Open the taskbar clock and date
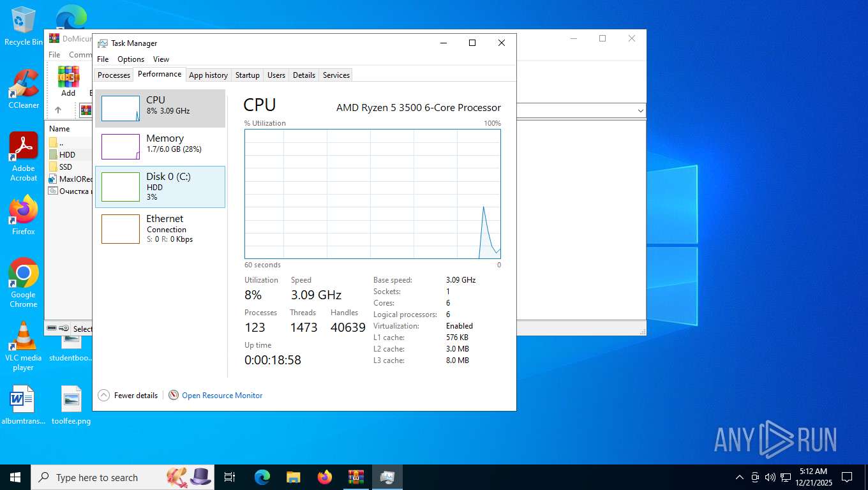868x490 pixels. pos(813,477)
